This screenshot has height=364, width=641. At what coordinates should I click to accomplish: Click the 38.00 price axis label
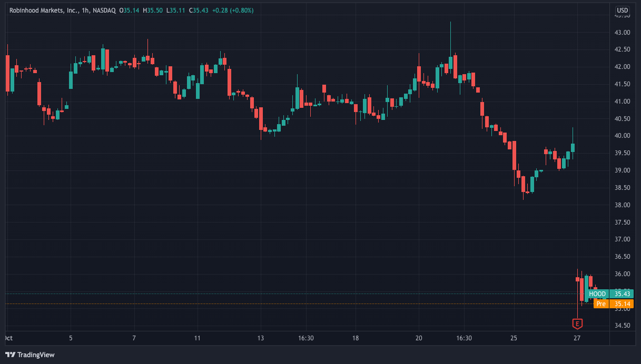(623, 205)
